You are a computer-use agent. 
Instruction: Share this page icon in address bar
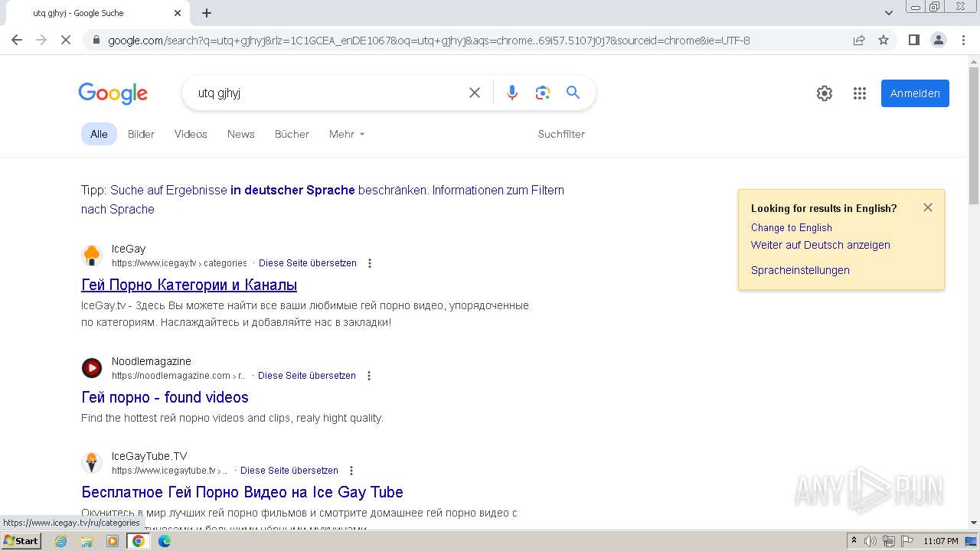click(859, 40)
